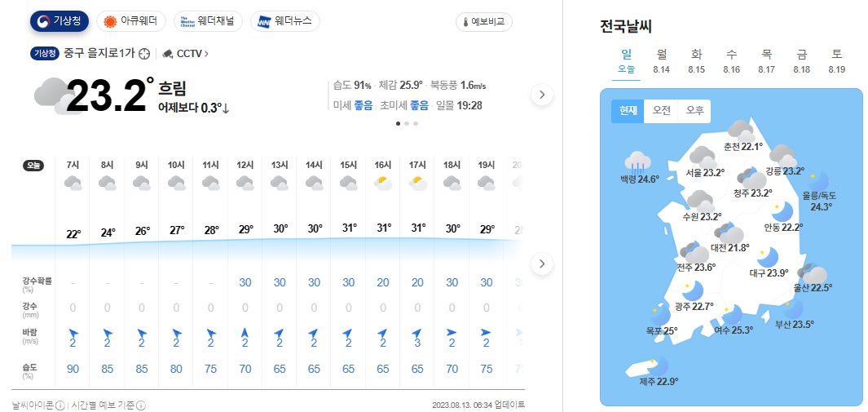
Task: Open the CCTV camera link
Action: pyautogui.click(x=185, y=54)
